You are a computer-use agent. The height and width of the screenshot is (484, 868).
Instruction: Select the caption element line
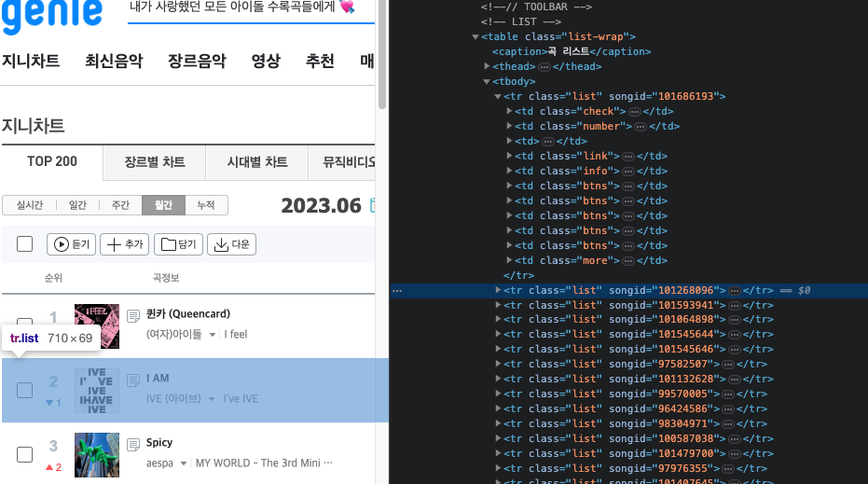572,51
